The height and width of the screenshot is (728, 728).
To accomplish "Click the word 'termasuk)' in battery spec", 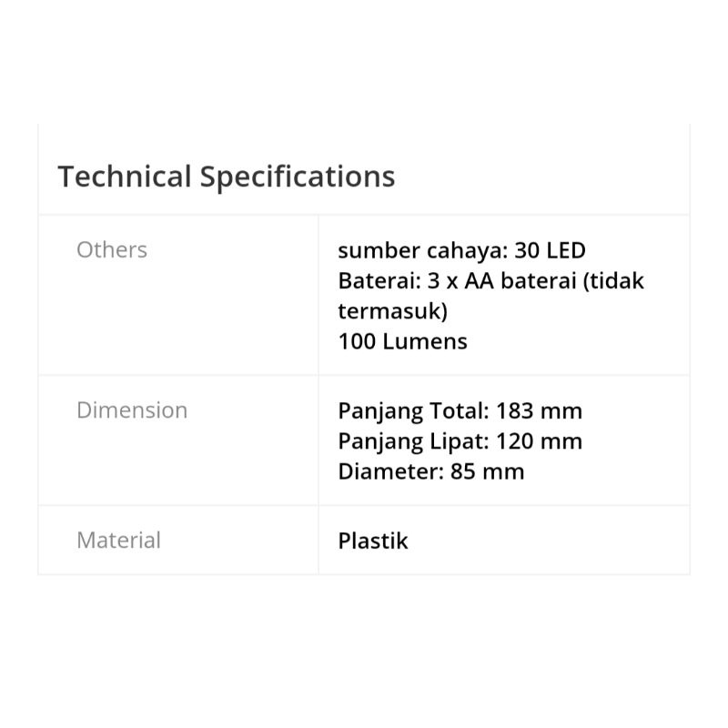I will pyautogui.click(x=392, y=311).
